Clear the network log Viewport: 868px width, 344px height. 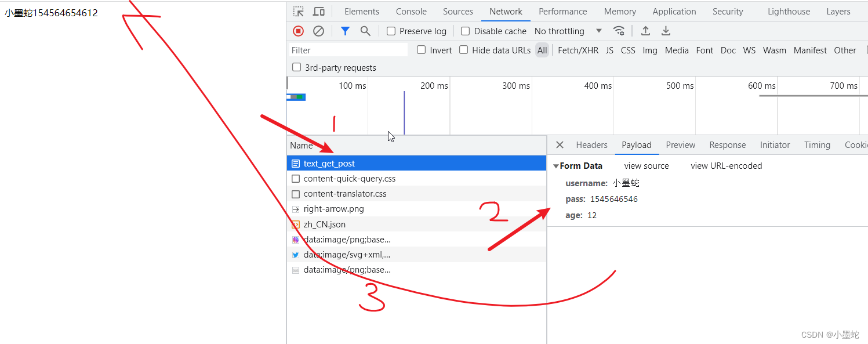(x=318, y=31)
